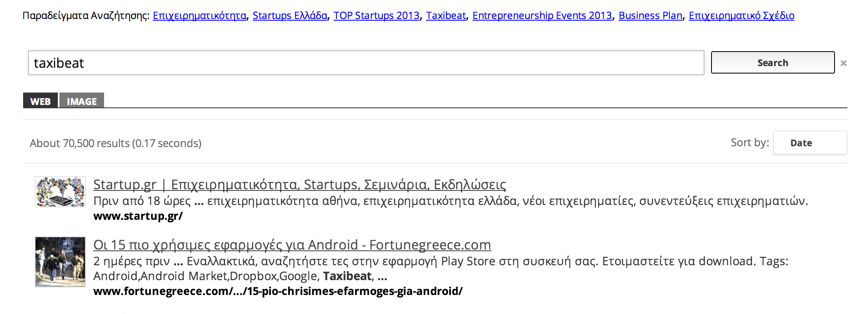Select the TOP Startups 2013 link
The width and height of the screenshot is (868, 314).
376,16
